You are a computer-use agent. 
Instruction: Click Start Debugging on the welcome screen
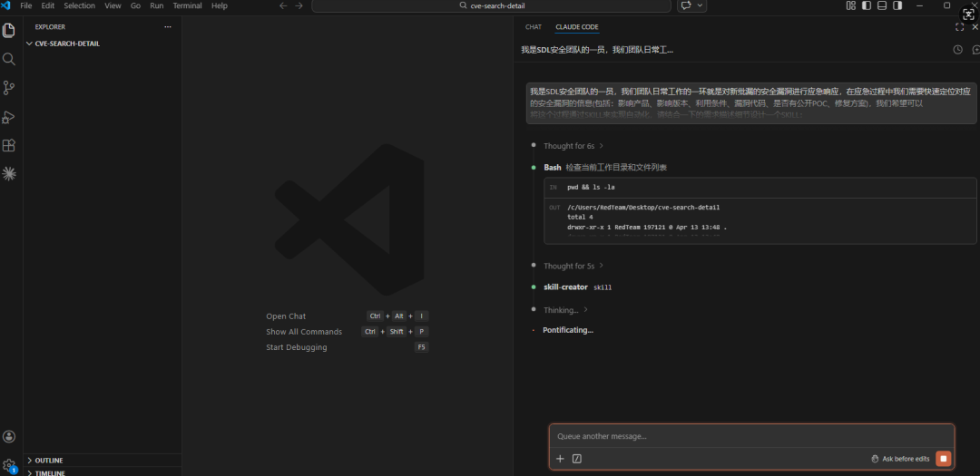296,346
